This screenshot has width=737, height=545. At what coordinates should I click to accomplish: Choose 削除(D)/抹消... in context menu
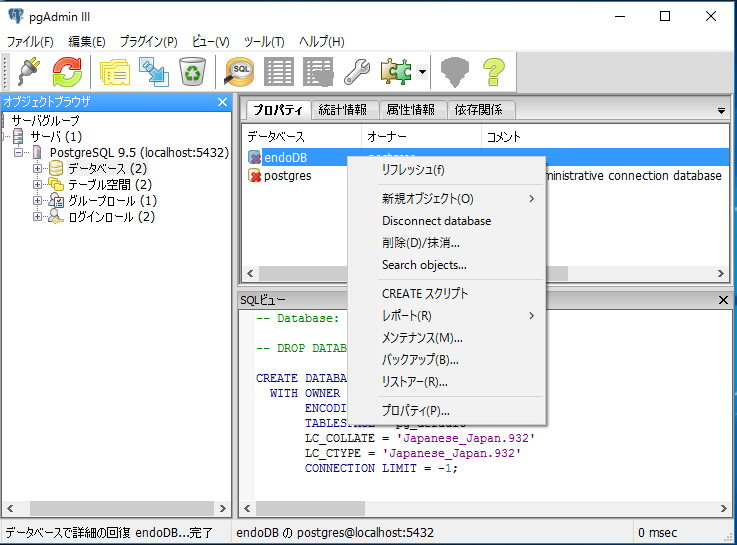point(447,243)
